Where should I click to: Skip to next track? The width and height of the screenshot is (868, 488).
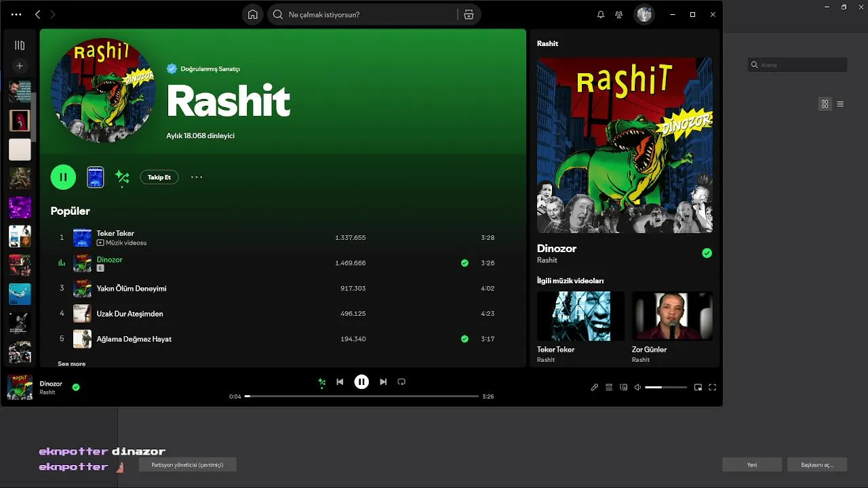[x=383, y=382]
